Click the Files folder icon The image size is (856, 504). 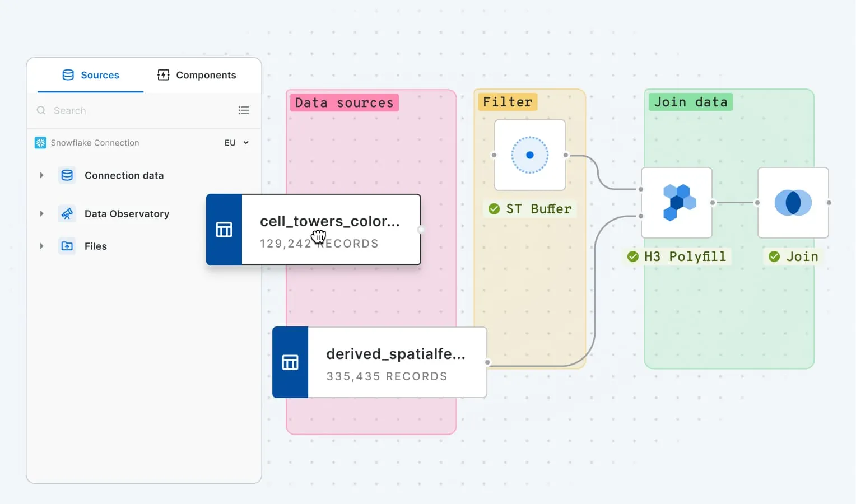pyautogui.click(x=67, y=246)
